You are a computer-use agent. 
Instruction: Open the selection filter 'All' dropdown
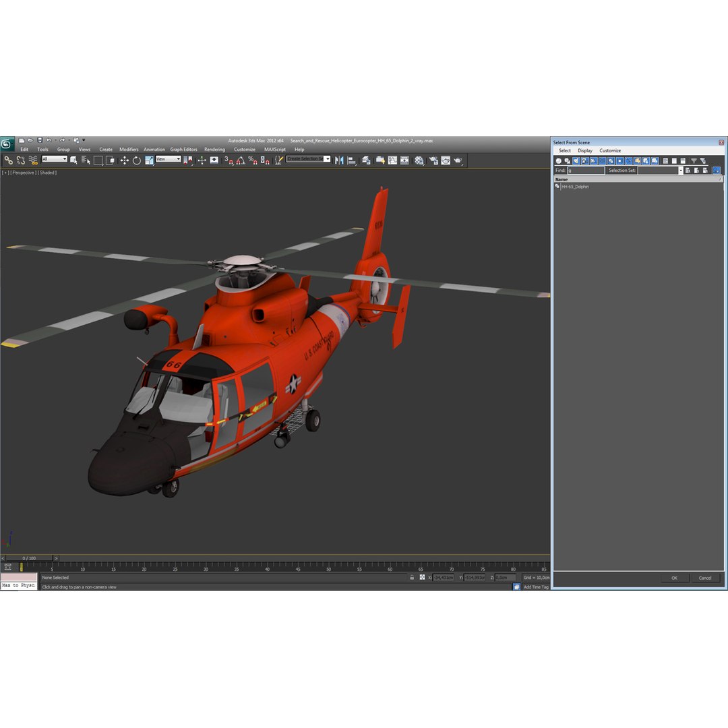tap(55, 159)
